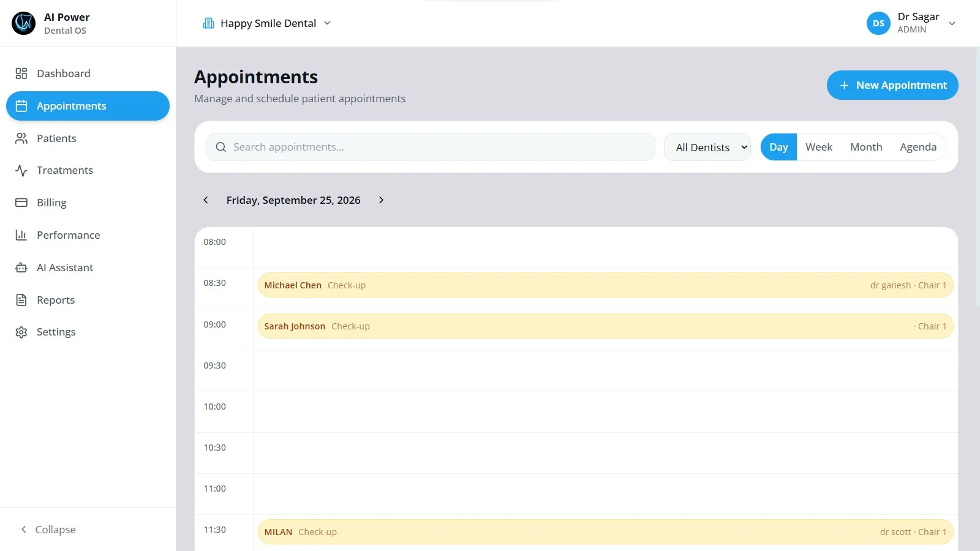Click the Search appointments field
This screenshot has width=980, height=551.
tap(431, 147)
